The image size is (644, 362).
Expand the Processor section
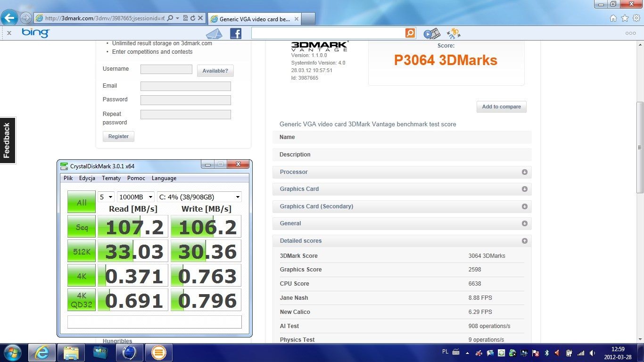(x=402, y=172)
